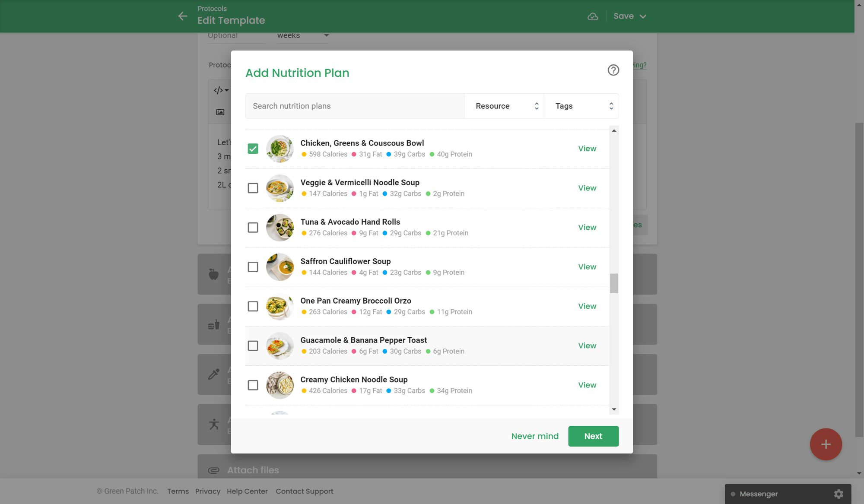This screenshot has height=504, width=864.
Task: Click the code embed icon on the left
Action: (x=219, y=91)
